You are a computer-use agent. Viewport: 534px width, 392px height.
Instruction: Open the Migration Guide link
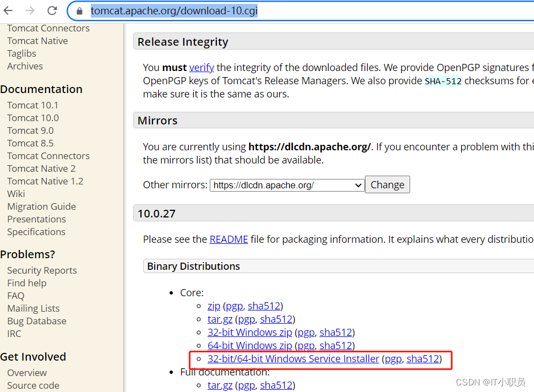point(41,206)
